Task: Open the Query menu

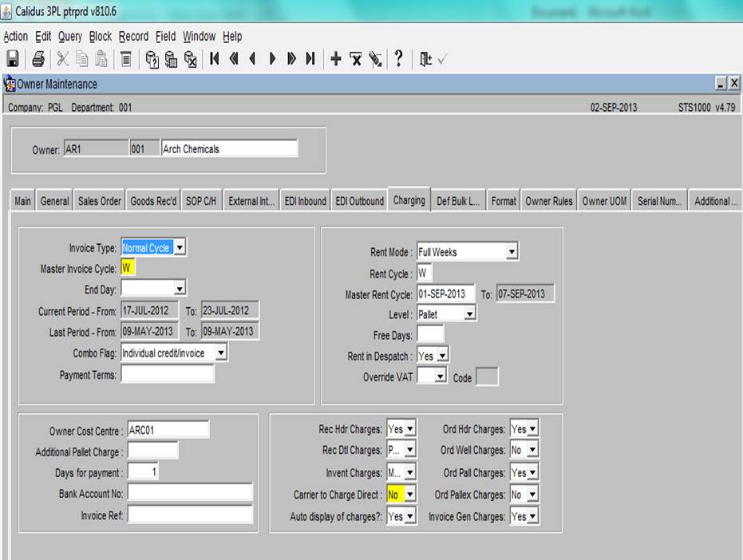Action: 70,37
